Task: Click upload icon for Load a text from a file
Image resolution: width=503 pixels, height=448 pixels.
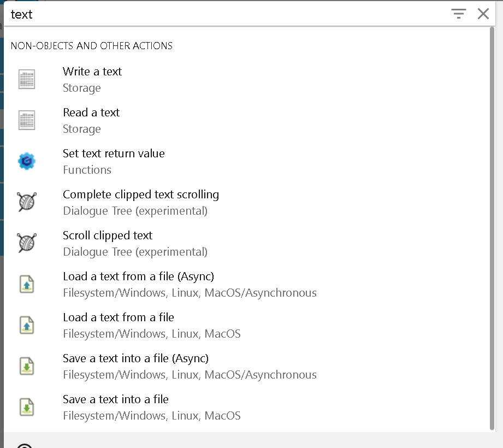Action: [27, 325]
